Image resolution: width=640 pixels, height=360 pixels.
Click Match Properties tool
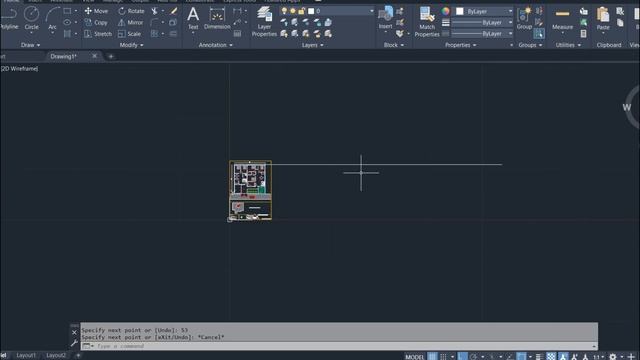click(x=427, y=22)
